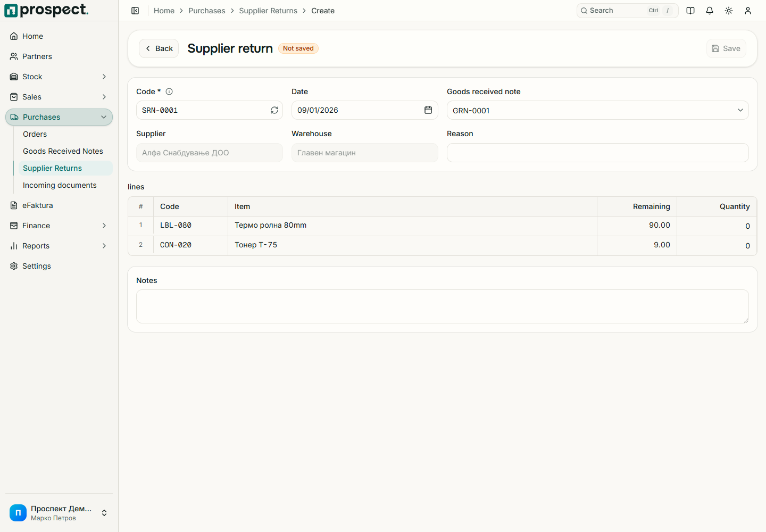This screenshot has width=766, height=532.
Task: Click the prospect logo
Action: point(46,10)
